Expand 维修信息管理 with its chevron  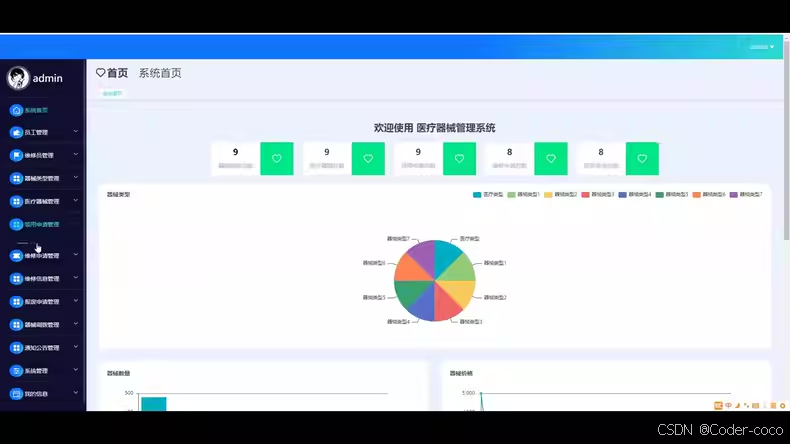click(x=76, y=278)
